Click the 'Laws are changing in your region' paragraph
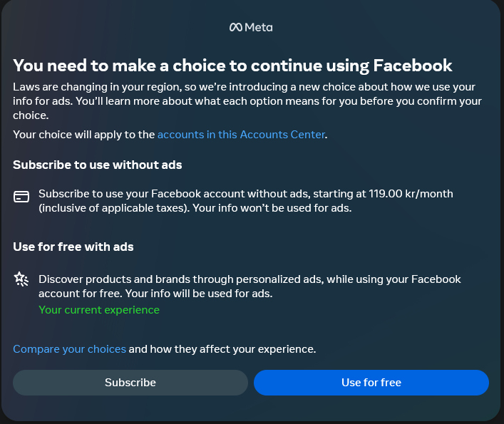The image size is (504, 424). (x=247, y=100)
